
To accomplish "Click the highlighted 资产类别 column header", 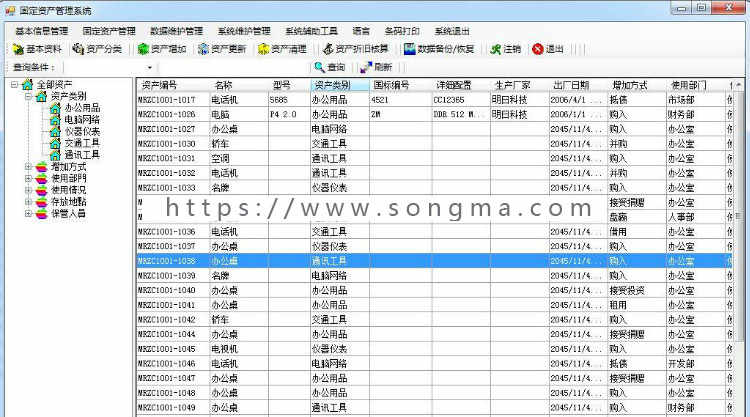I will 340,85.
